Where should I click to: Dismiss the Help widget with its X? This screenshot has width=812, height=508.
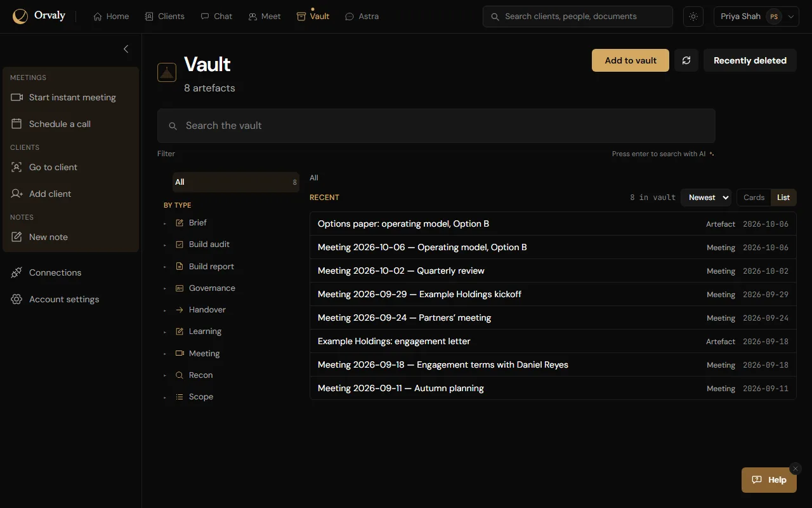796,469
